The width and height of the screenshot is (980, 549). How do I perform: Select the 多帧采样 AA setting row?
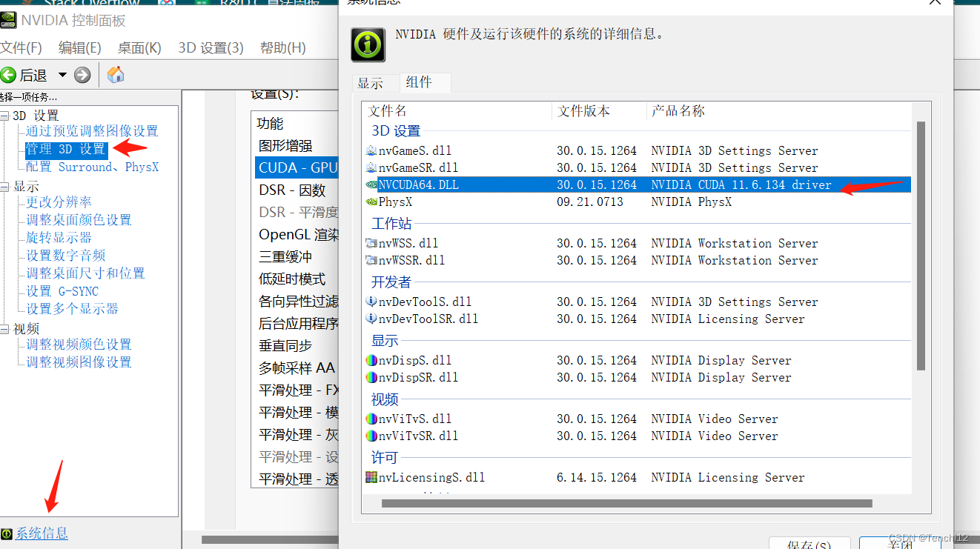pyautogui.click(x=297, y=368)
